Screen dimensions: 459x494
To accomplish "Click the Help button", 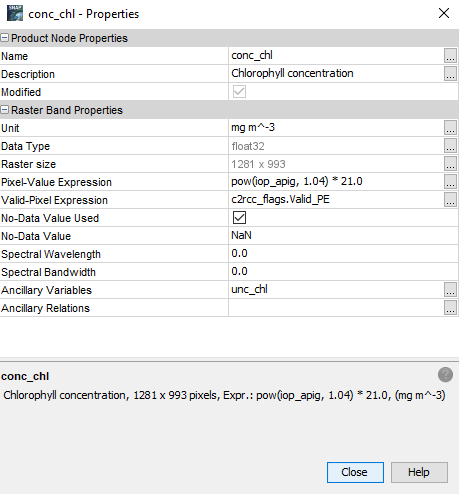I will (419, 472).
